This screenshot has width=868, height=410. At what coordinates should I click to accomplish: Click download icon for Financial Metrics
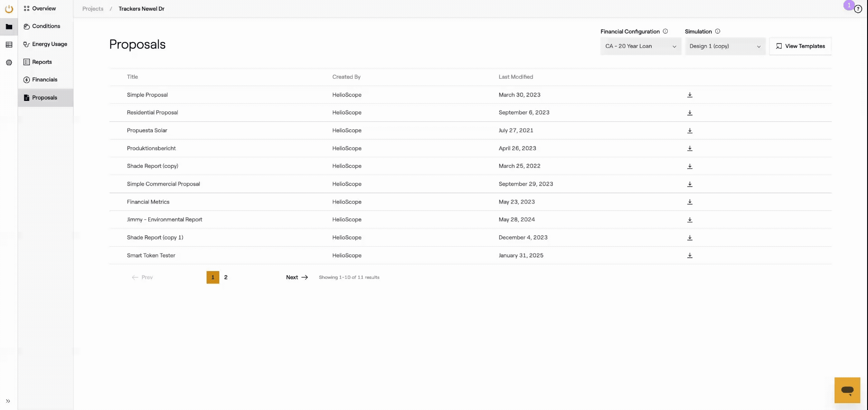point(689,202)
